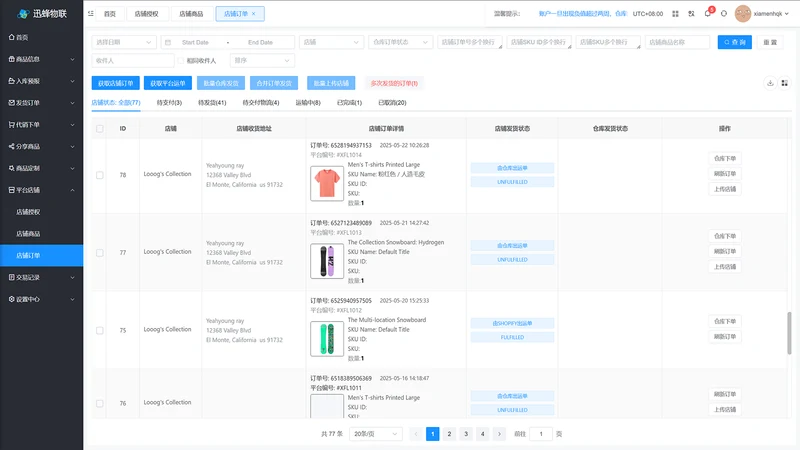Click the column layout icon above table
The width and height of the screenshot is (800, 450).
785,83
